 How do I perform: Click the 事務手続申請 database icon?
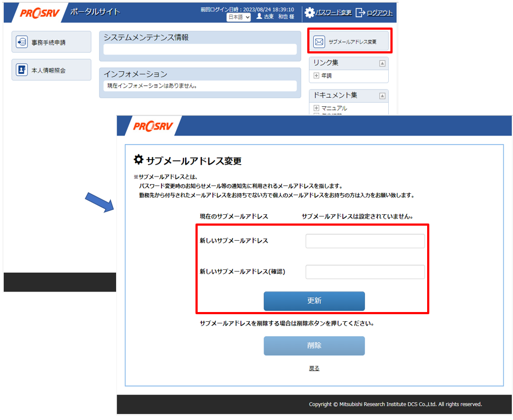coord(22,42)
